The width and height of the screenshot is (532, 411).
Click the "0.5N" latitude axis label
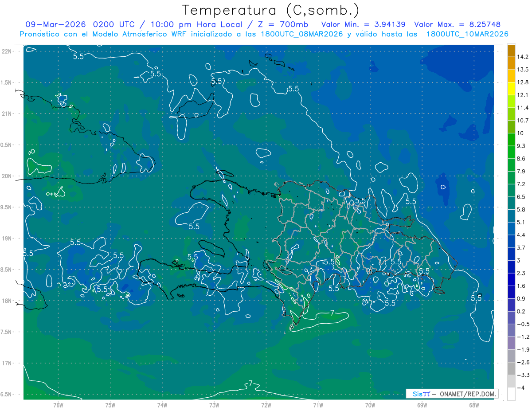[7, 145]
